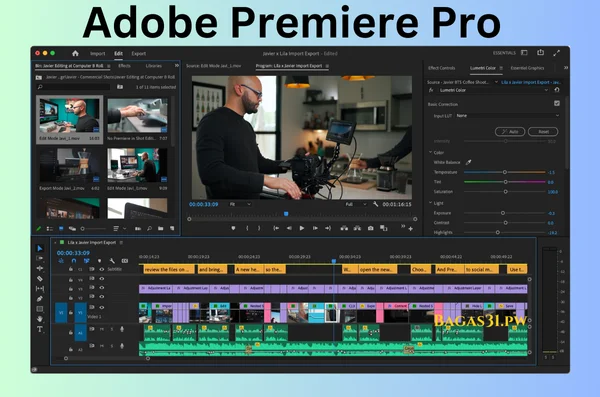Switch project panel to list view
600x397 pixels.
pyautogui.click(x=50, y=229)
